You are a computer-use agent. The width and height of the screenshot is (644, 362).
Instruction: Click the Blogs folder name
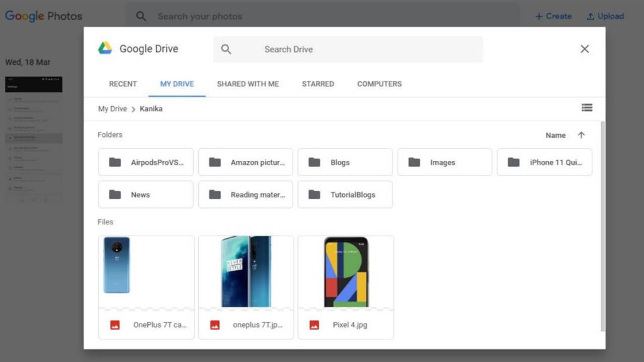pos(340,162)
